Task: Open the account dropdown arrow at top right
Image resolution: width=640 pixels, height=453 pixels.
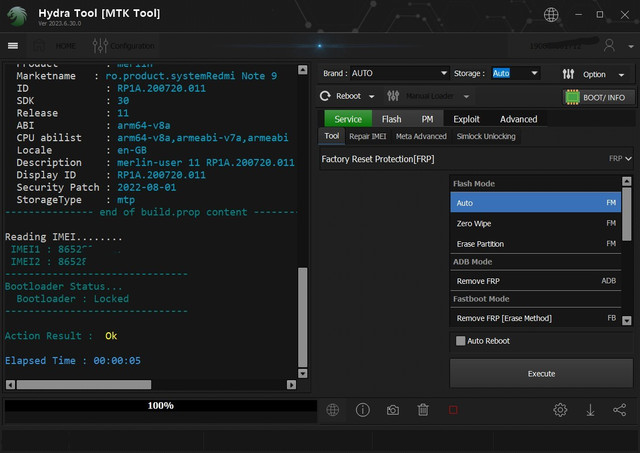Action: 631,47
